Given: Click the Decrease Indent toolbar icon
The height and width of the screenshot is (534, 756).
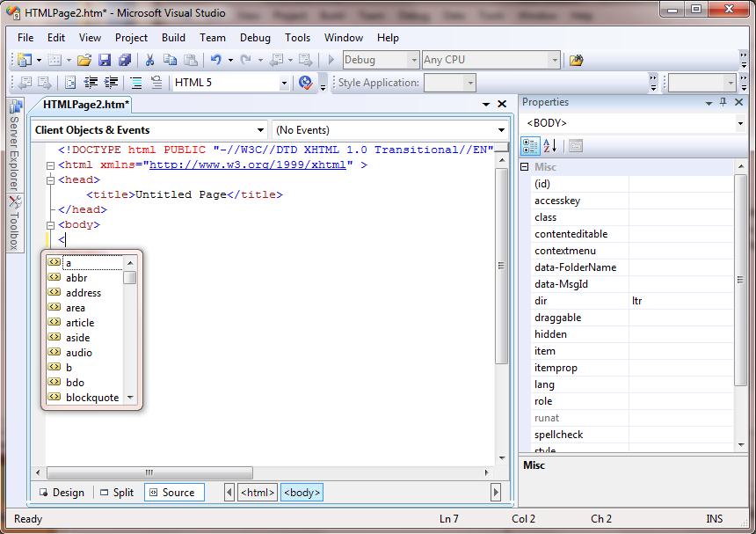Looking at the screenshot, I should (91, 83).
